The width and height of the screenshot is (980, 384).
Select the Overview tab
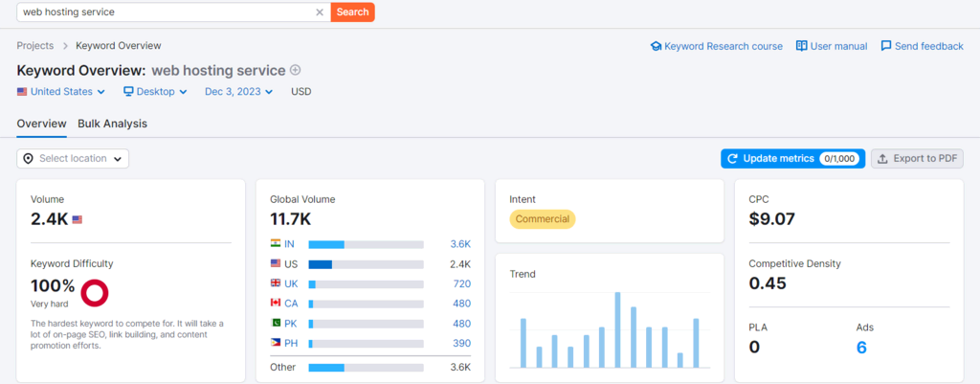pos(41,124)
